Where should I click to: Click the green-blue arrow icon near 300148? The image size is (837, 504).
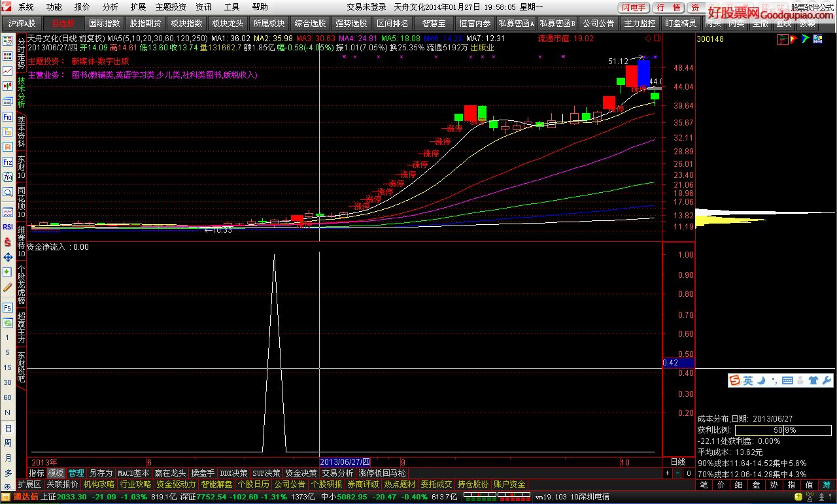[x=806, y=39]
